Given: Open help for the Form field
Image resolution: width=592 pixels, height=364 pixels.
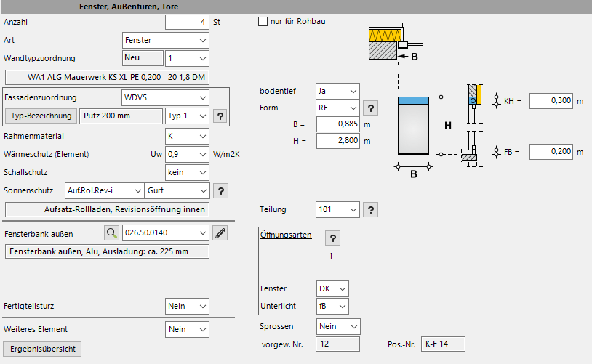Looking at the screenshot, I should click(370, 108).
